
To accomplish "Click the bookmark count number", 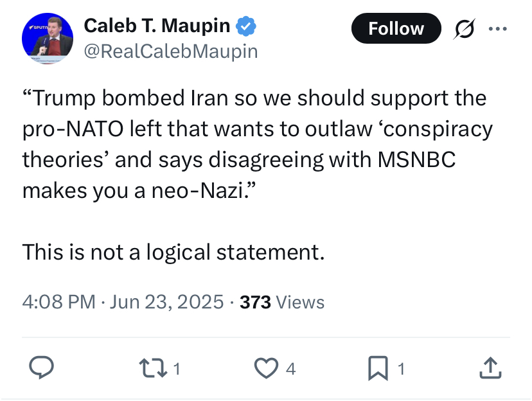I will point(401,369).
